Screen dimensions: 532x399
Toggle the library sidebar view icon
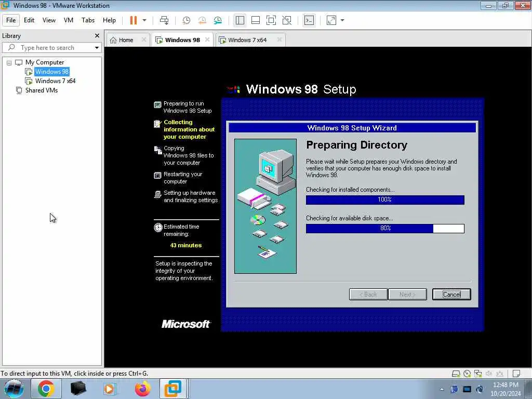240,20
